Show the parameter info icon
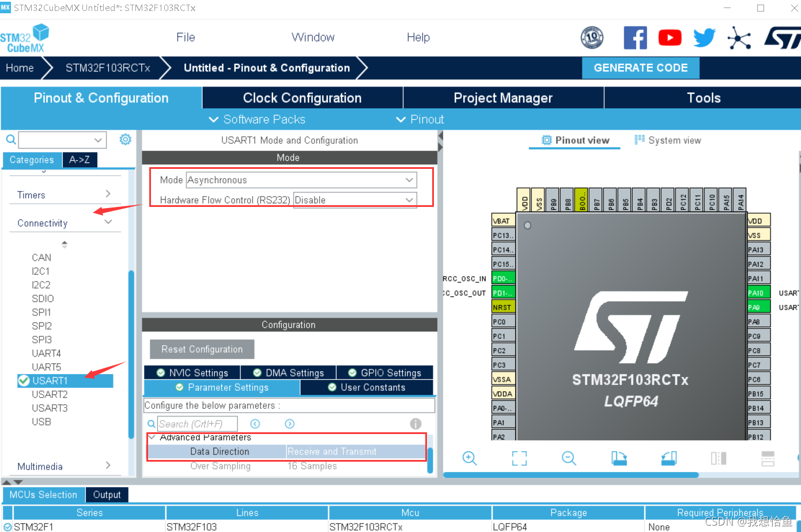Viewport: 801px width, 532px height. click(x=415, y=424)
